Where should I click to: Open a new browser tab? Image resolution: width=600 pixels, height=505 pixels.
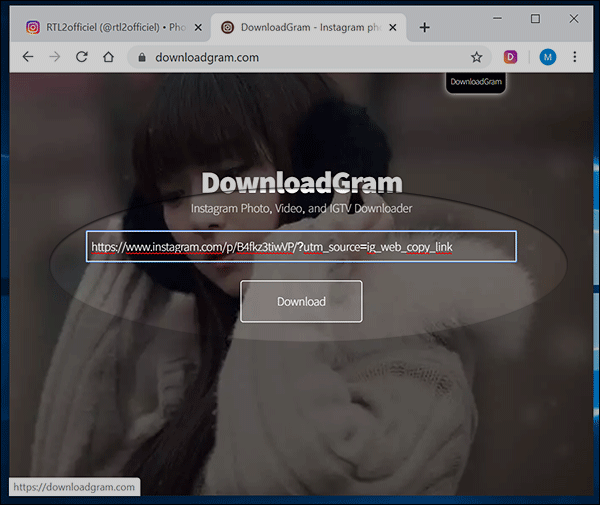click(425, 27)
